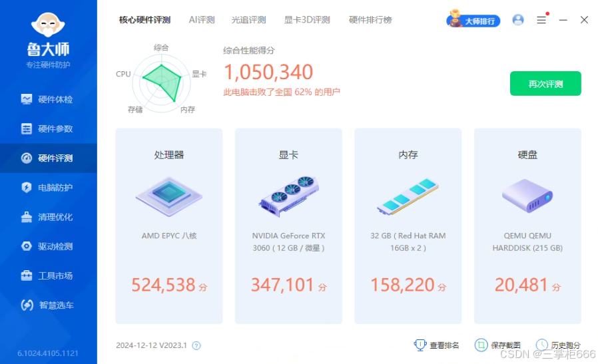Switch to the 核心硬件评测 tab
The image size is (598, 364).
tap(145, 20)
